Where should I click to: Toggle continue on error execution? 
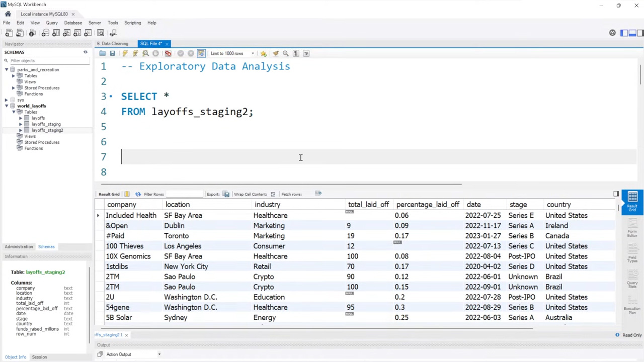pos(168,53)
